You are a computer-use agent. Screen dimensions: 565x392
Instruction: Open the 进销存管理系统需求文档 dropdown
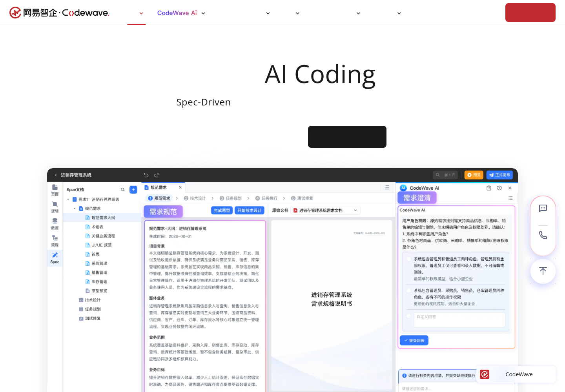click(x=326, y=211)
